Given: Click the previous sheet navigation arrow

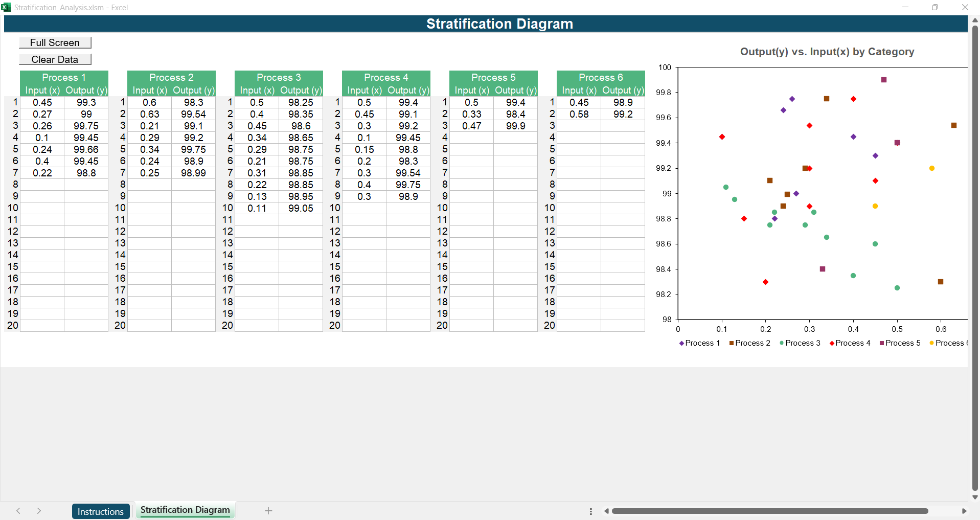Looking at the screenshot, I should pyautogui.click(x=18, y=511).
